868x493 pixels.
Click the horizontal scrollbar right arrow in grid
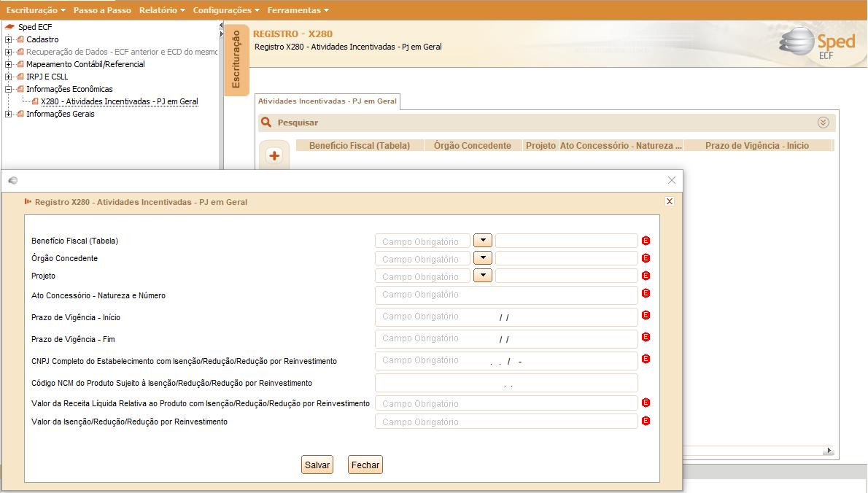point(829,451)
